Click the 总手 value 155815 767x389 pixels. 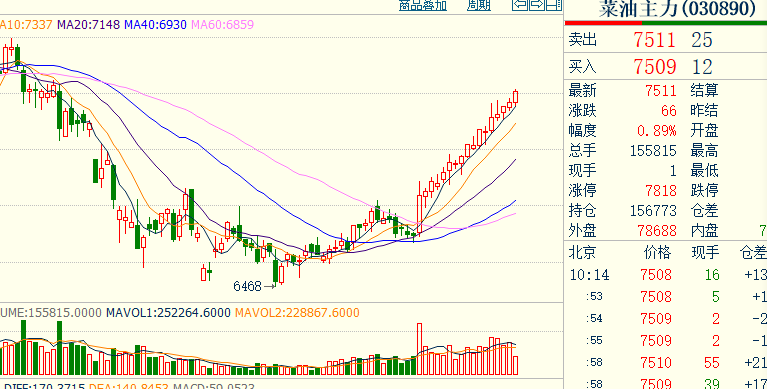(x=653, y=151)
